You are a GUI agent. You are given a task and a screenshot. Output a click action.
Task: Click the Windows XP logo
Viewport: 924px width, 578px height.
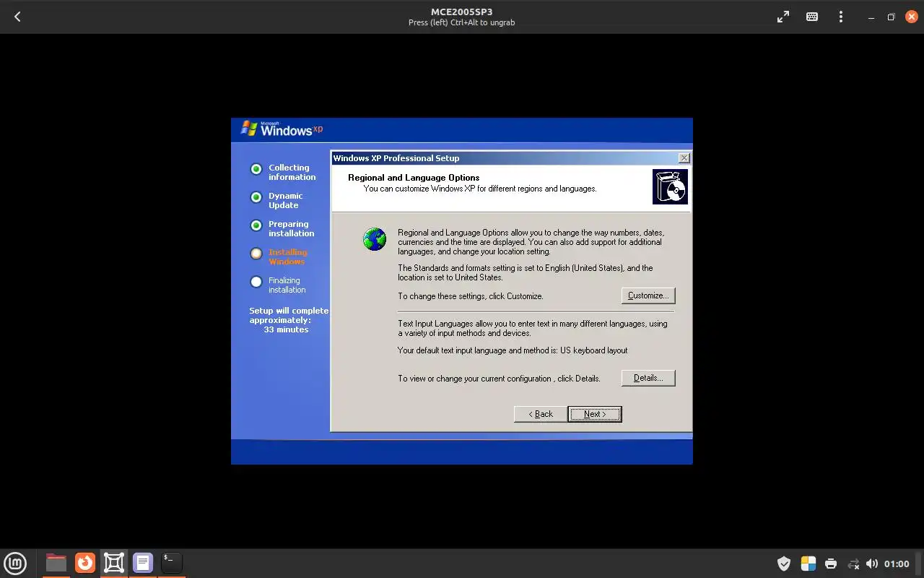pos(282,129)
